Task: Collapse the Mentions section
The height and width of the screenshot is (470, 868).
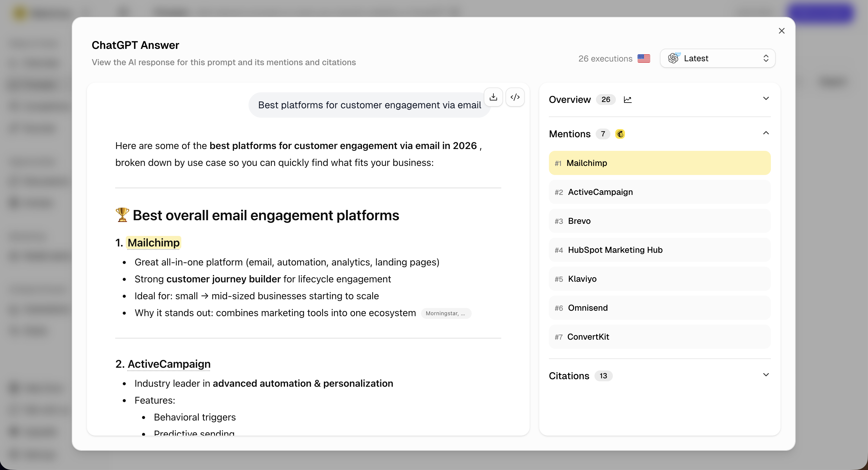Action: point(765,133)
